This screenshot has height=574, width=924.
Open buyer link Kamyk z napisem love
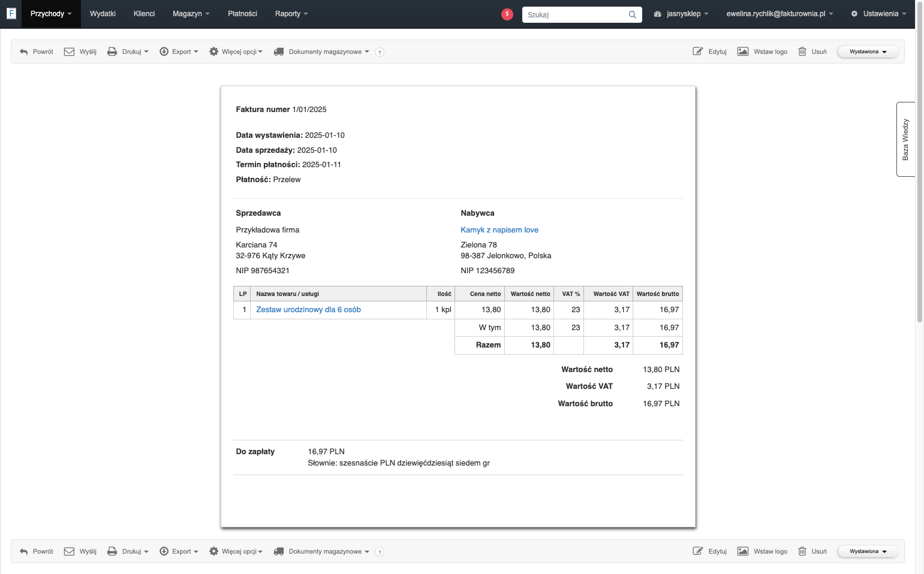tap(499, 230)
